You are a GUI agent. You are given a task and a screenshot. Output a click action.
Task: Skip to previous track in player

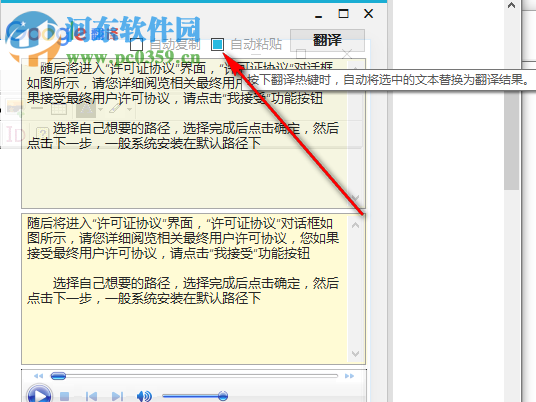pos(91,397)
